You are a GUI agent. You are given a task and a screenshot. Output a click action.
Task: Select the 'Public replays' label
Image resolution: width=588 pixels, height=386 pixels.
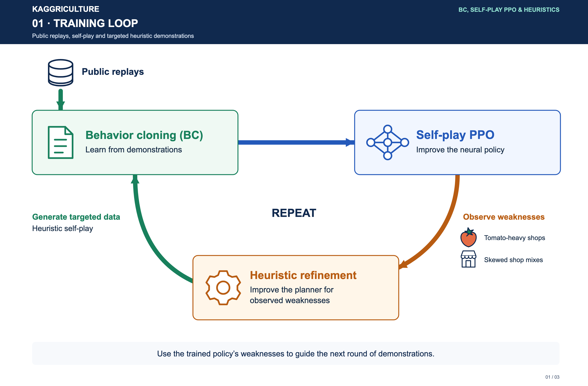[113, 72]
